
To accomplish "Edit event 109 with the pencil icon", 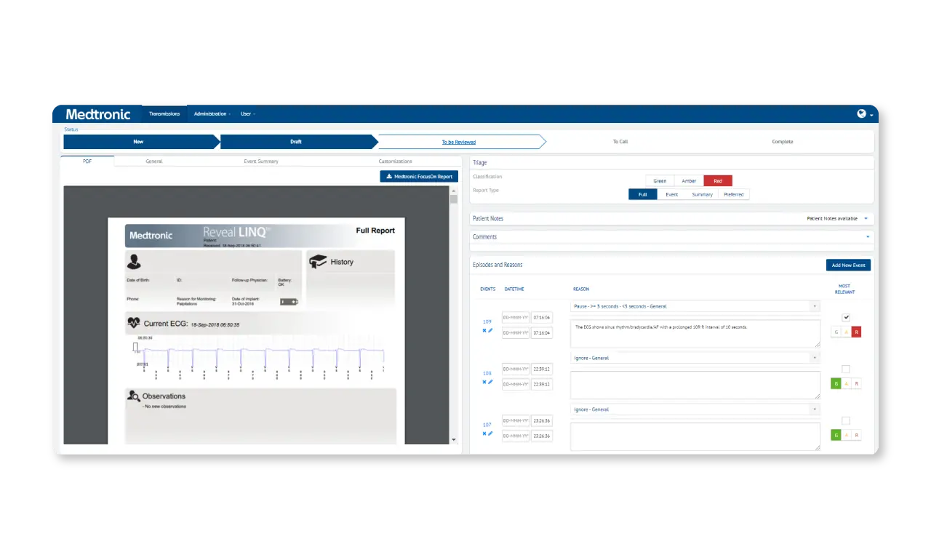I will 490,331.
